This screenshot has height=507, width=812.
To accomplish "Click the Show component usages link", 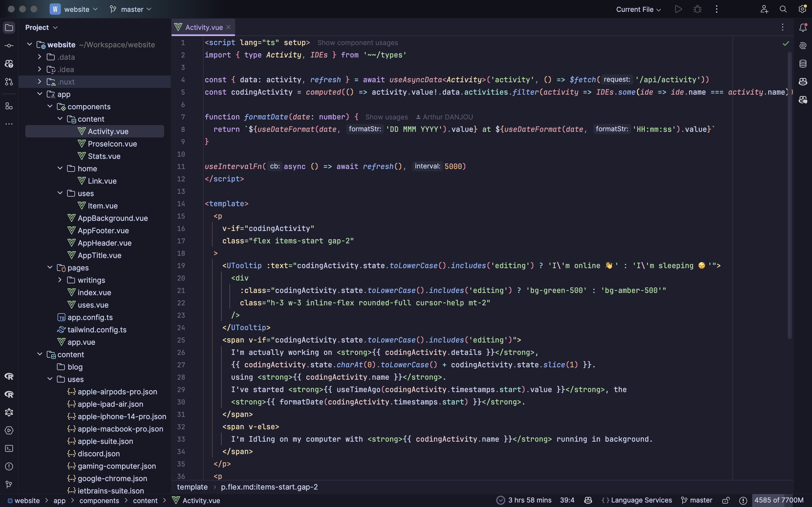I will (x=357, y=42).
